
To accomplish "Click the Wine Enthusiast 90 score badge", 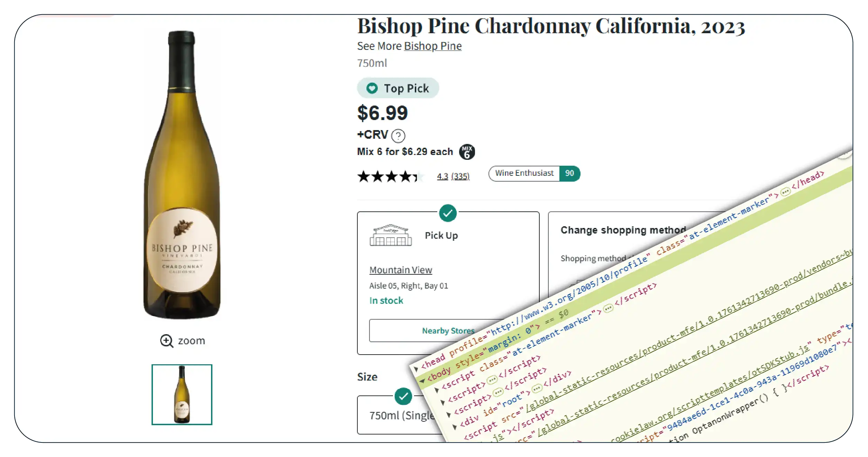I will tap(534, 173).
